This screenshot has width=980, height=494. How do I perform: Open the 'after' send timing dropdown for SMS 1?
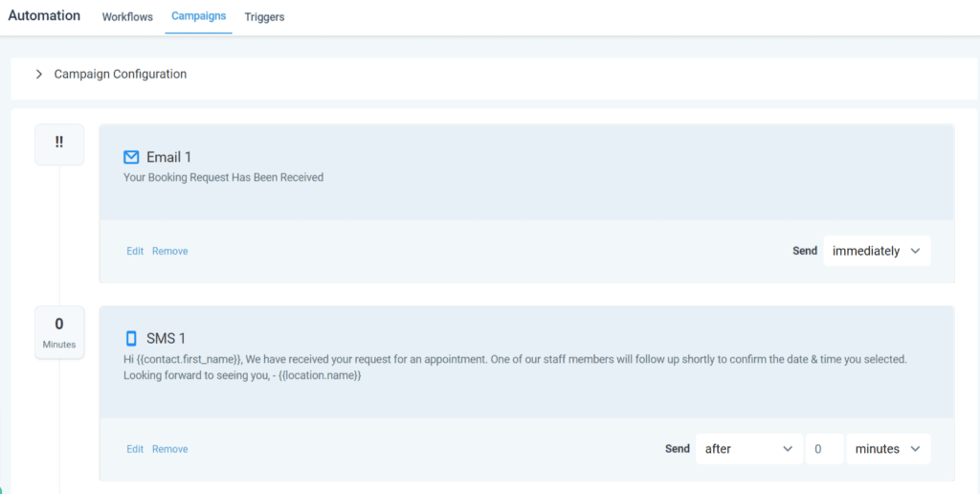(749, 449)
